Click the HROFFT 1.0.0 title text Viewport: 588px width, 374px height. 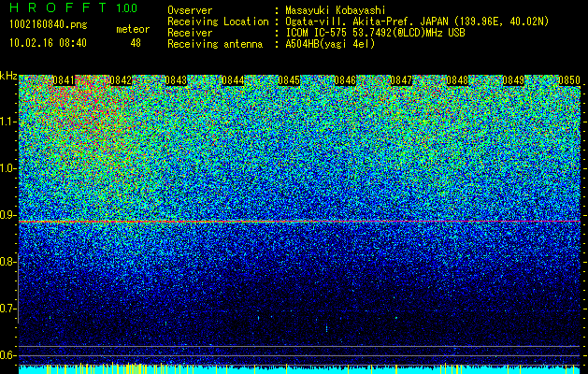pos(74,7)
